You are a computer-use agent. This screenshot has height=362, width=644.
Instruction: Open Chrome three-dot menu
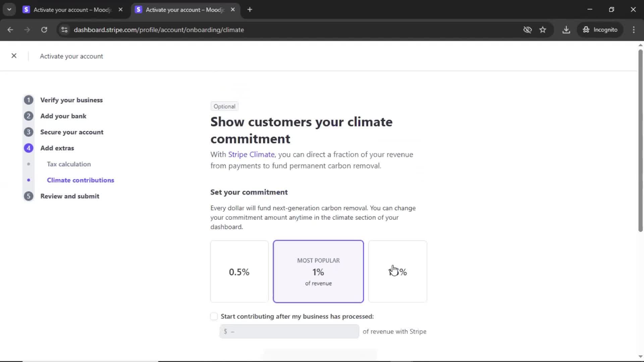coord(634,30)
